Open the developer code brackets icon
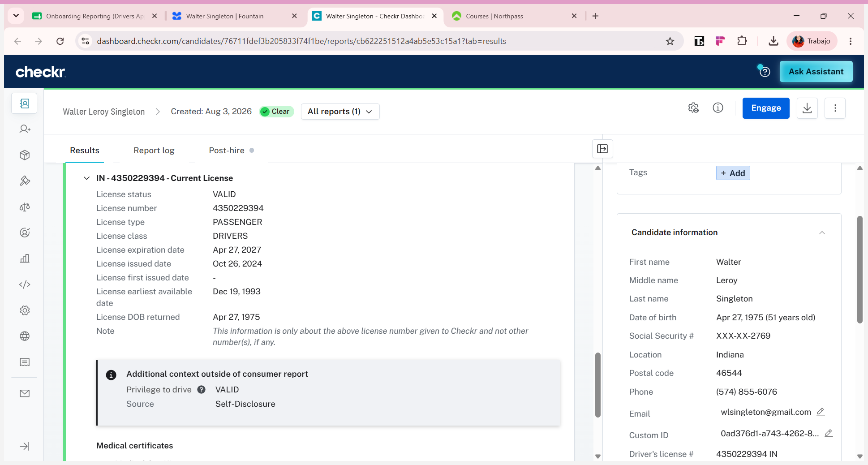Image resolution: width=868 pixels, height=465 pixels. [25, 284]
